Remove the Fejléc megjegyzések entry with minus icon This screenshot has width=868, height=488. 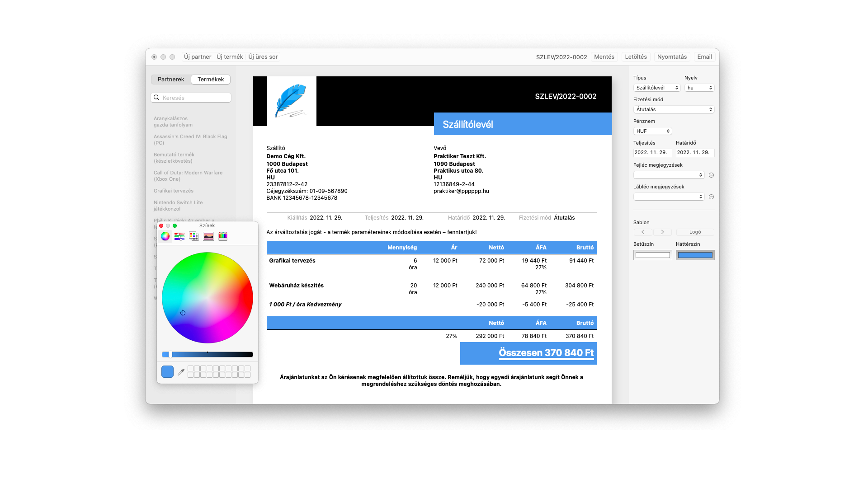pos(711,175)
